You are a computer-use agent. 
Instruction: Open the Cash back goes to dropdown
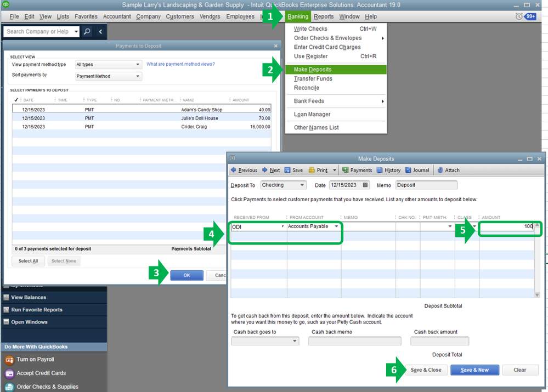[265, 341]
